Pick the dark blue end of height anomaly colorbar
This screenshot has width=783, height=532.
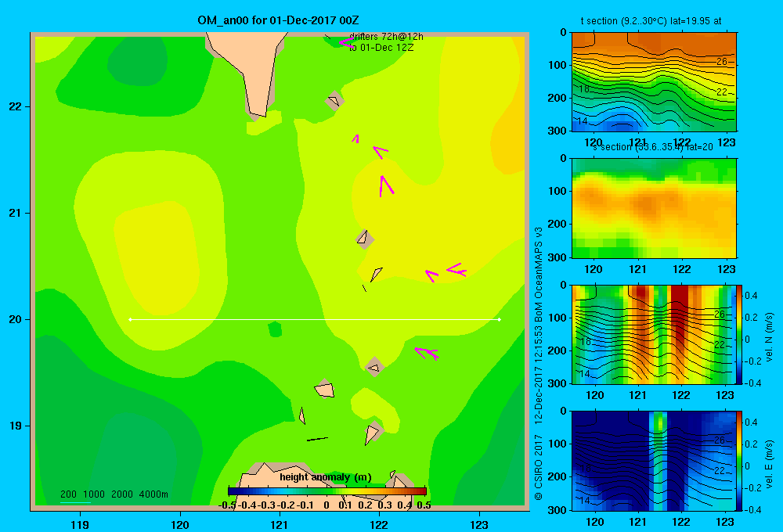click(x=232, y=491)
